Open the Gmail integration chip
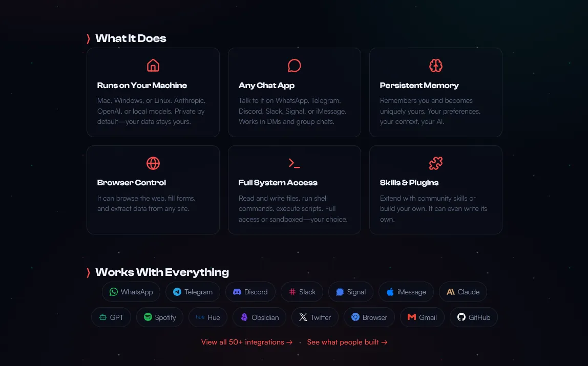Image resolution: width=588 pixels, height=366 pixels. pyautogui.click(x=422, y=317)
